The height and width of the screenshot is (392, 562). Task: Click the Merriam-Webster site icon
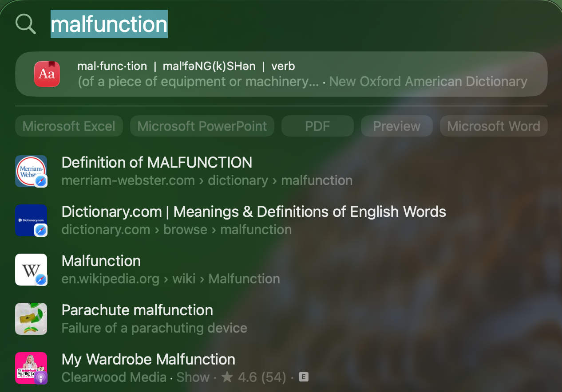click(x=31, y=171)
